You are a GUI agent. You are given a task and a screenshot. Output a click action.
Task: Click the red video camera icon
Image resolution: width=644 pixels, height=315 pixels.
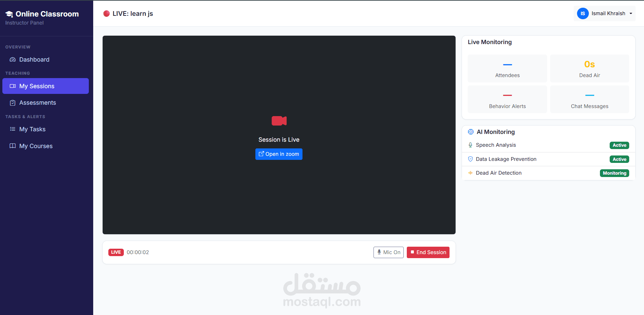click(279, 121)
